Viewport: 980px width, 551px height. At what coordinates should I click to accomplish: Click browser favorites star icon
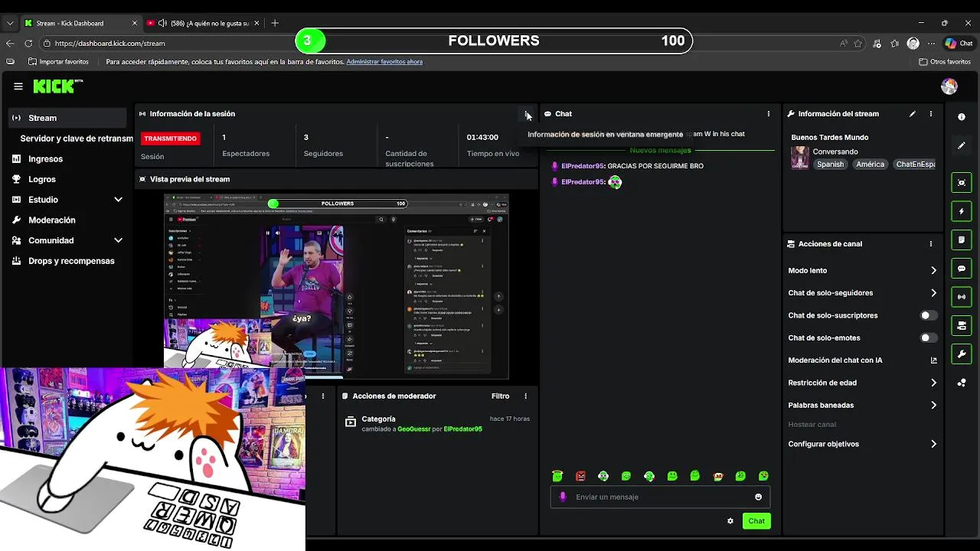[858, 44]
